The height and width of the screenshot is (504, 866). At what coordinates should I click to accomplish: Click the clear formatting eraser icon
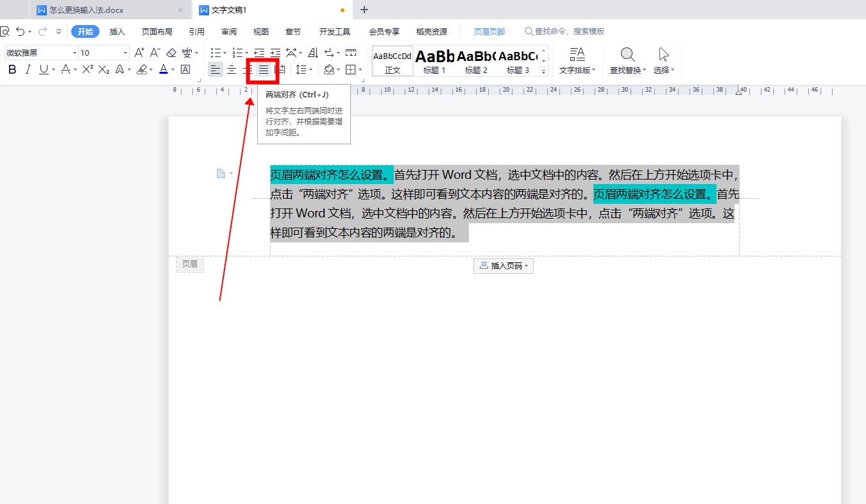click(x=171, y=53)
